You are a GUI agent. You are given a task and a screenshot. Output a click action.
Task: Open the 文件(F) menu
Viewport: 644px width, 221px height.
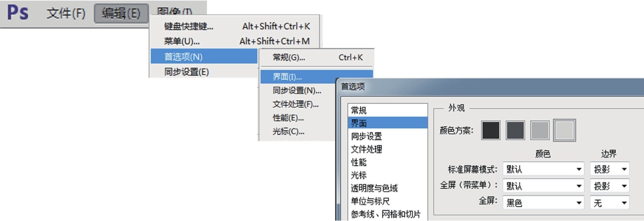(x=66, y=13)
